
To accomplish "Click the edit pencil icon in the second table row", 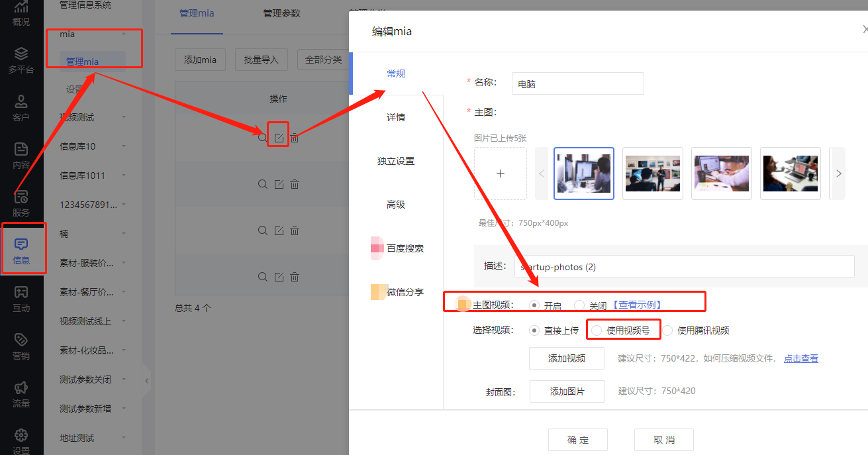I will [x=279, y=184].
